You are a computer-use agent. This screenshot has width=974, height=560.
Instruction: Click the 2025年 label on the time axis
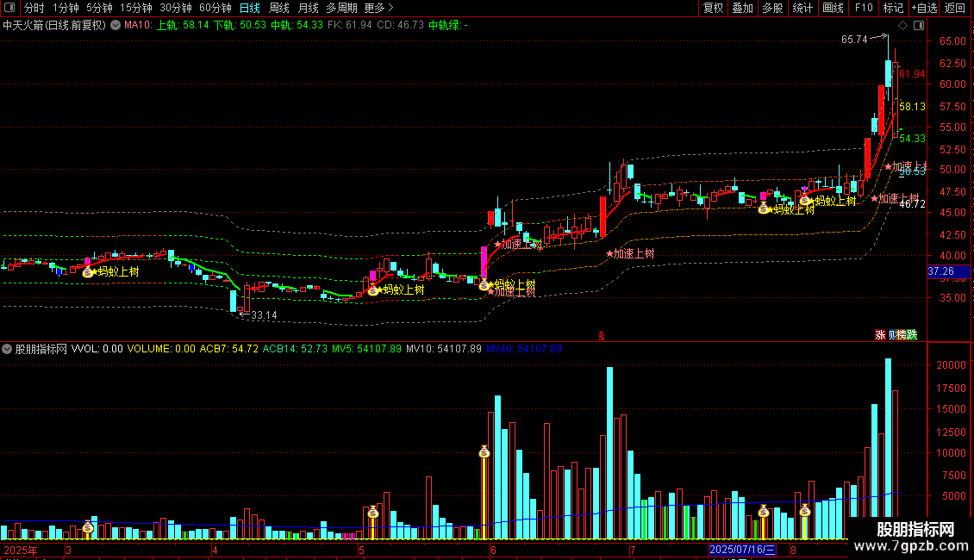(x=21, y=550)
